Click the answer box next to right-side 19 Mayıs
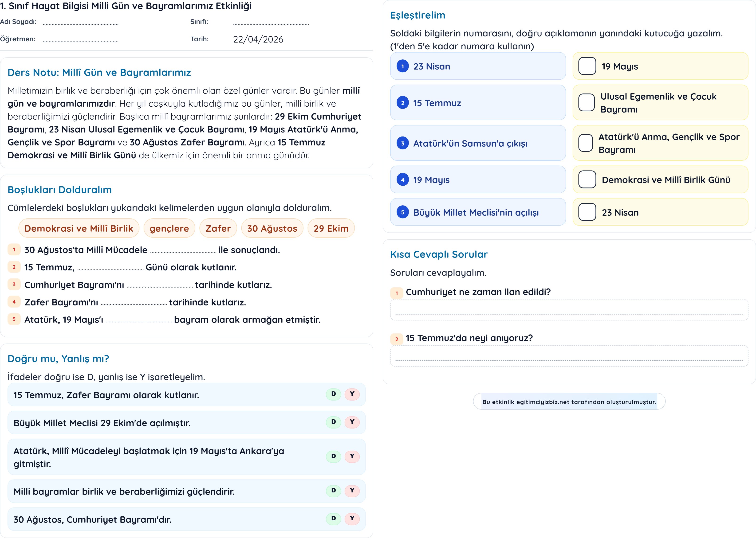Image resolution: width=756 pixels, height=538 pixels. 587,66
